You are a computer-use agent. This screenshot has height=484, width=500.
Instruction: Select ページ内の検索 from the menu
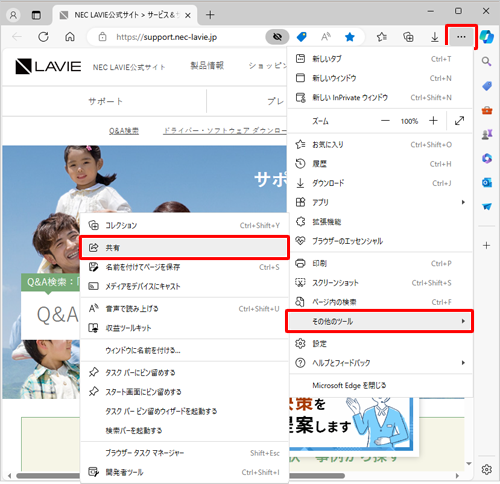pos(380,302)
